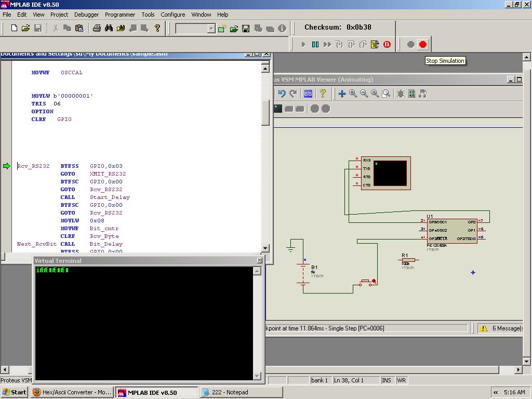Click the XMIT_RS232 goto target in code
The width and height of the screenshot is (532, 399).
click(108, 174)
